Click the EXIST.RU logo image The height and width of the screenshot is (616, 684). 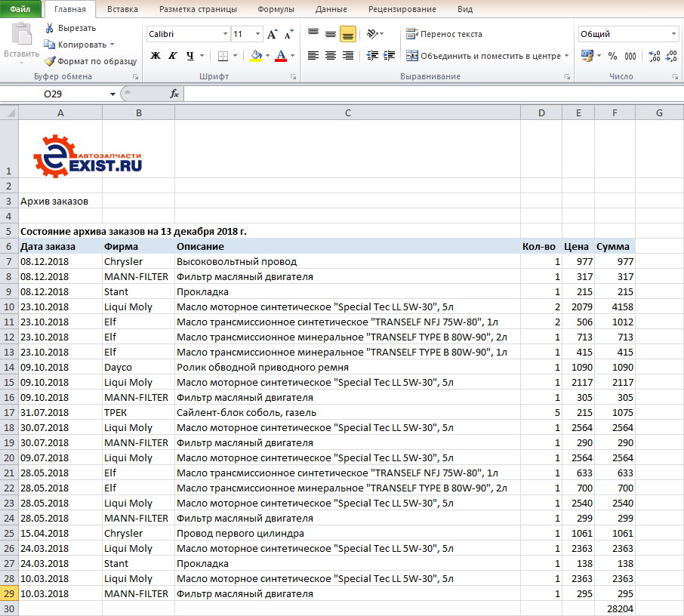pos(88,156)
